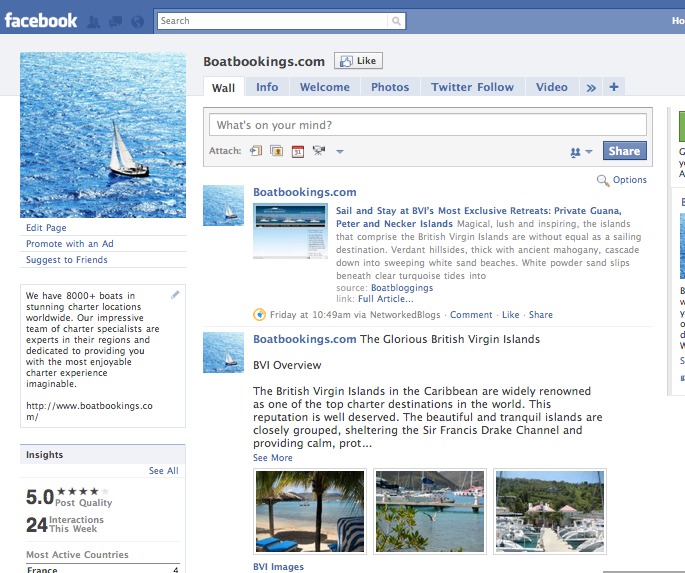The image size is (685, 573).
Task: Expand more attachment types arrow
Action: tap(340, 152)
